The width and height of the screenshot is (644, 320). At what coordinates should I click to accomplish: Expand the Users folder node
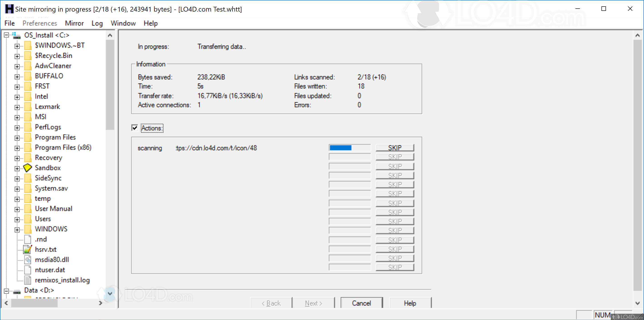pyautogui.click(x=17, y=219)
